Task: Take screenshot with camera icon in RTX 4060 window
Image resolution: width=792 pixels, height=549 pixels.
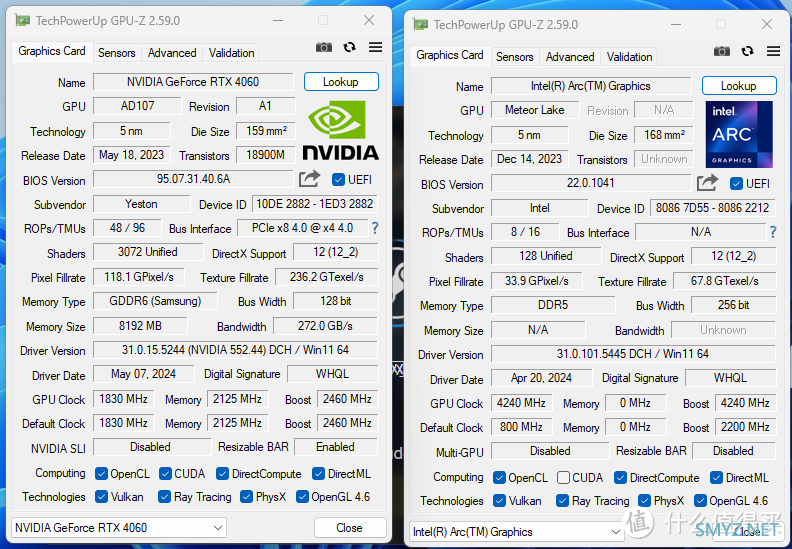Action: pos(324,47)
